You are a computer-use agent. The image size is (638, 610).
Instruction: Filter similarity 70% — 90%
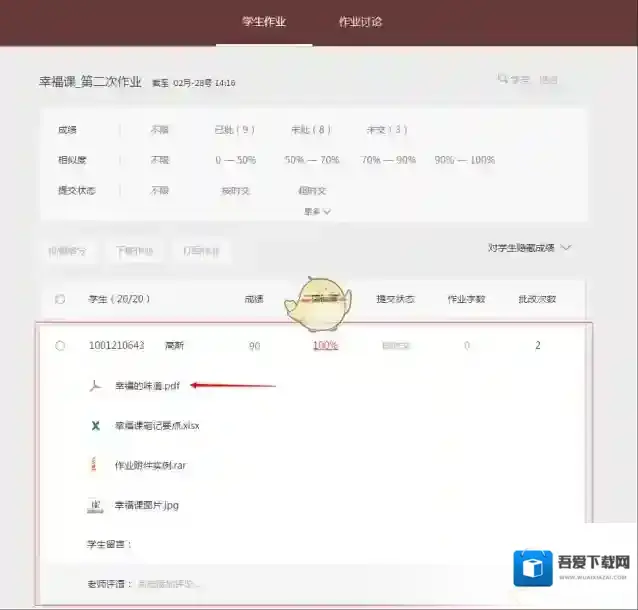[388, 160]
